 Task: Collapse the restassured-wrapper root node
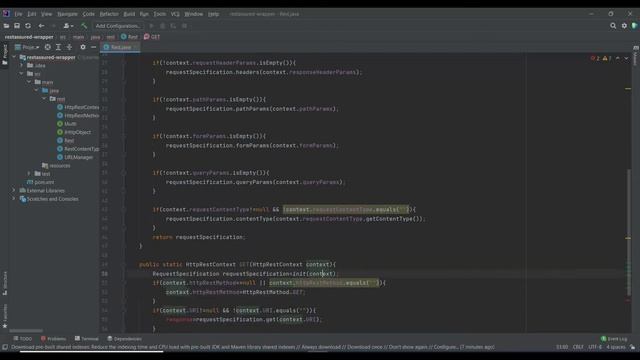click(x=15, y=58)
